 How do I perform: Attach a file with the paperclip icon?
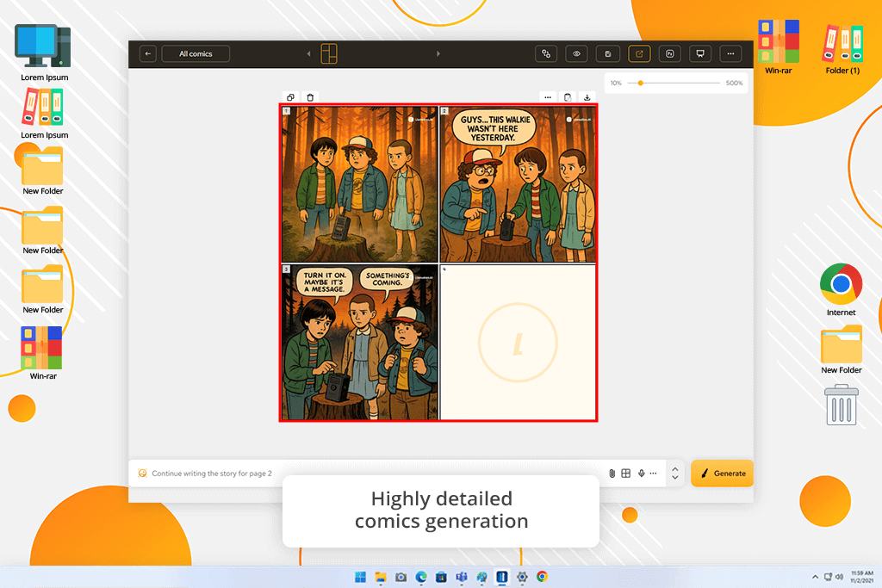click(612, 473)
